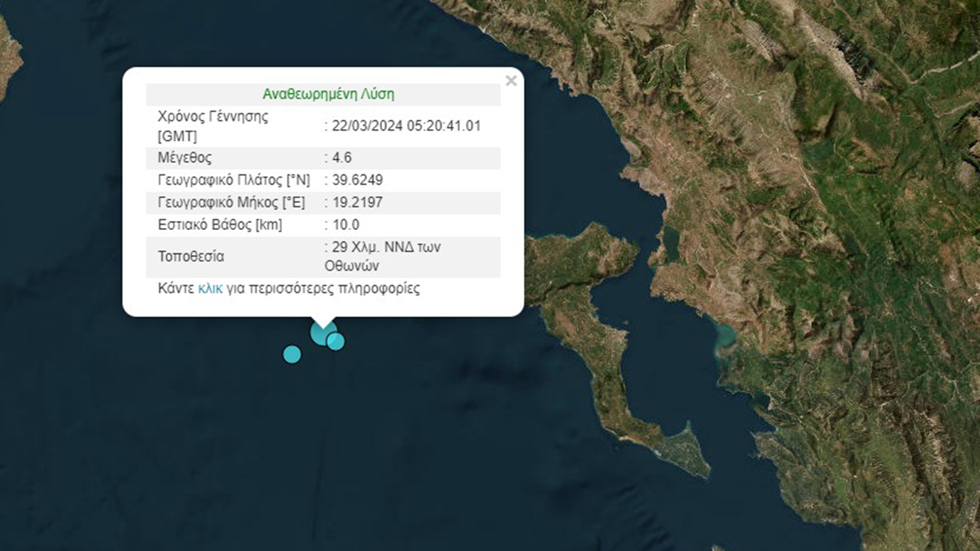Click the small lake on the mainland coast
This screenshot has height=551, width=980.
pos(671,241)
